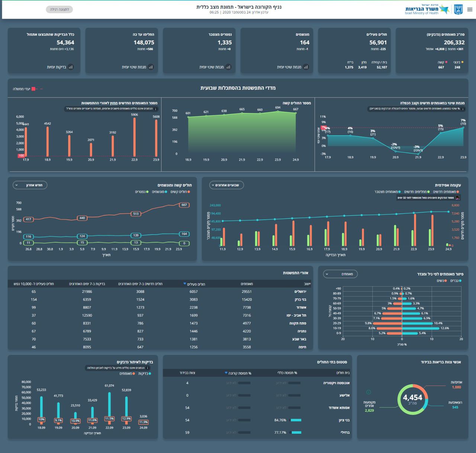Open daily trend chart icon for recovered card

(151, 67)
